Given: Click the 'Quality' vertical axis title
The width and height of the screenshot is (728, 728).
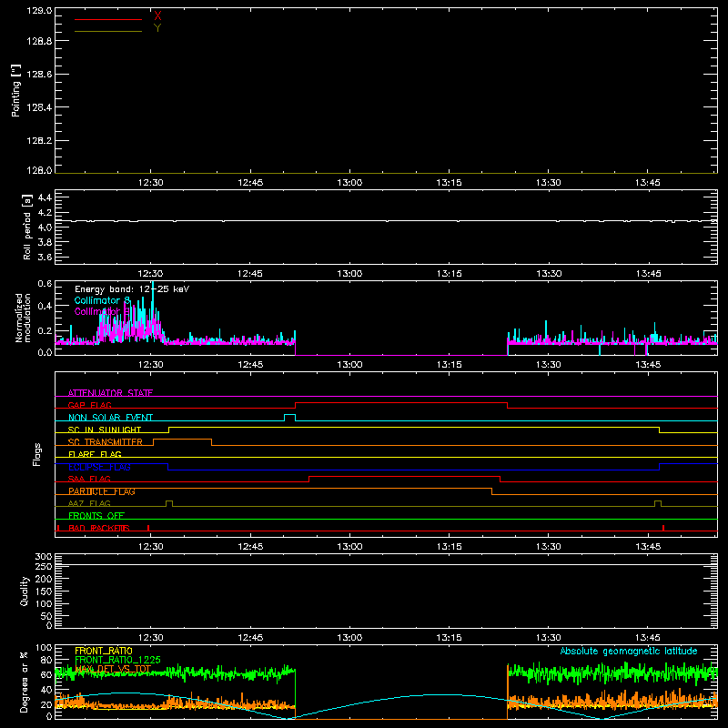Looking at the screenshot, I should point(25,591).
